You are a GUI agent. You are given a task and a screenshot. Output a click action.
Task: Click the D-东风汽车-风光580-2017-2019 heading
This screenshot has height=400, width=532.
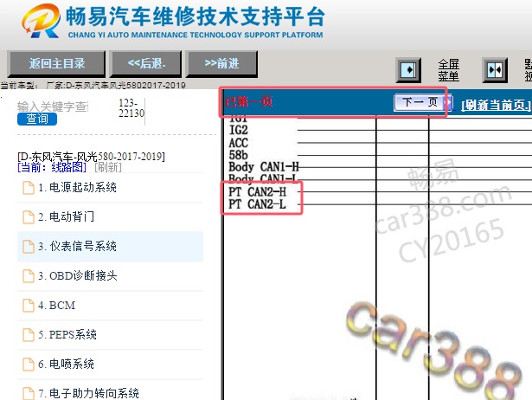tap(91, 157)
